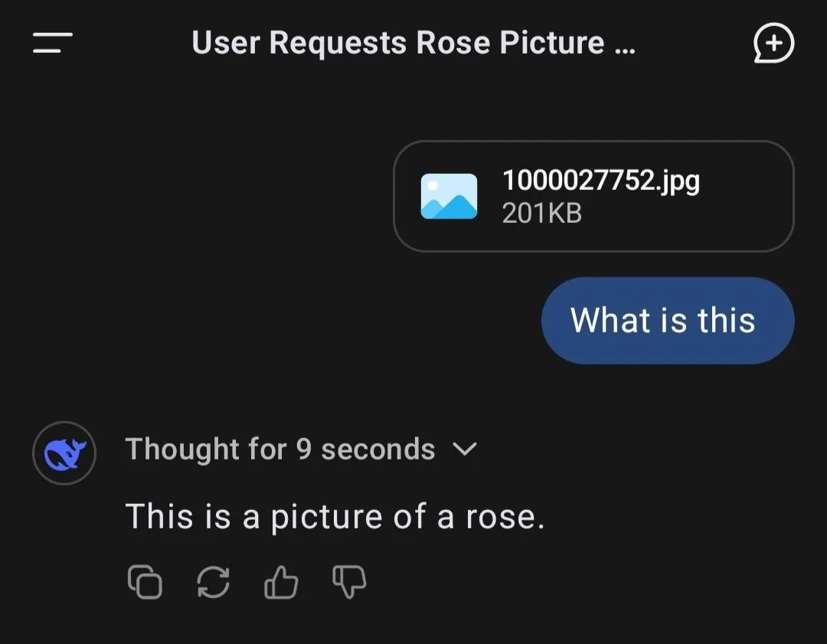Click the blue image file thumbnail icon
The height and width of the screenshot is (644, 827).
(x=449, y=196)
